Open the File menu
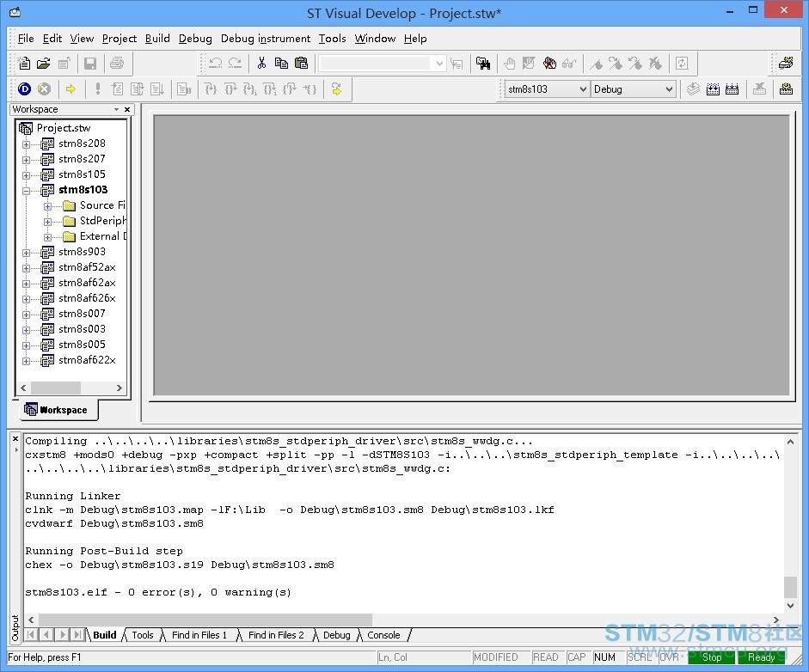The height and width of the screenshot is (672, 809). [26, 39]
